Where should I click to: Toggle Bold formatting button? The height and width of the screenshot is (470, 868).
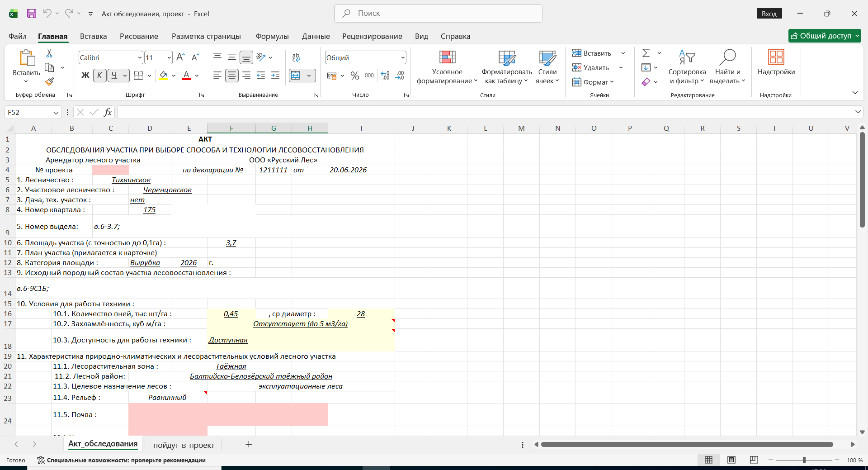point(85,76)
